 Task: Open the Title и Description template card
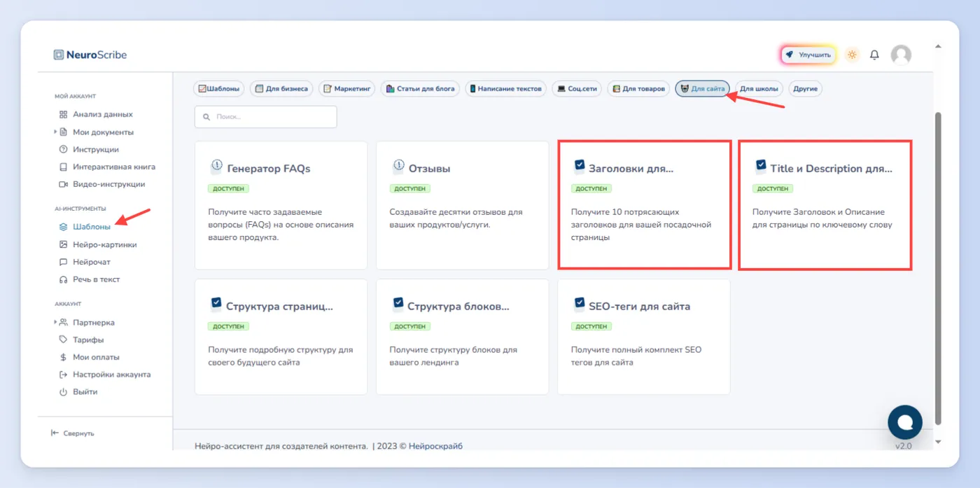(825, 204)
